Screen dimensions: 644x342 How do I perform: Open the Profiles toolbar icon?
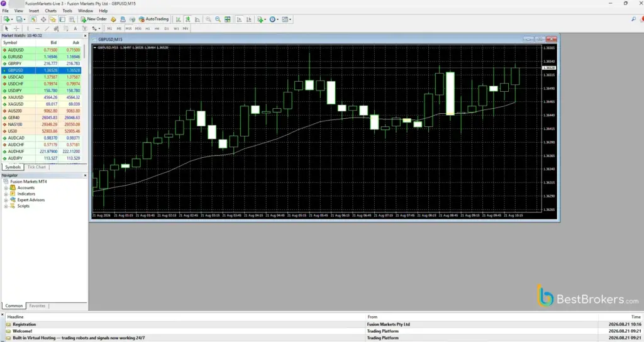[19, 19]
